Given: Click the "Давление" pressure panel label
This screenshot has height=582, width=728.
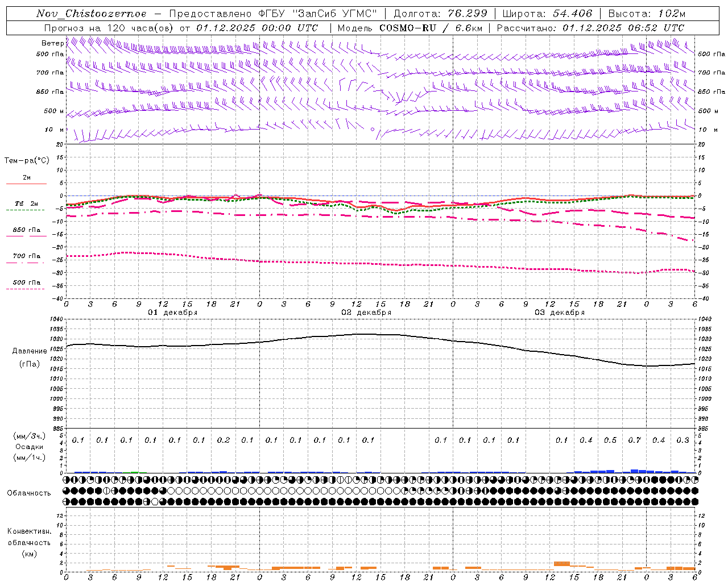Looking at the screenshot, I should 30,351.
